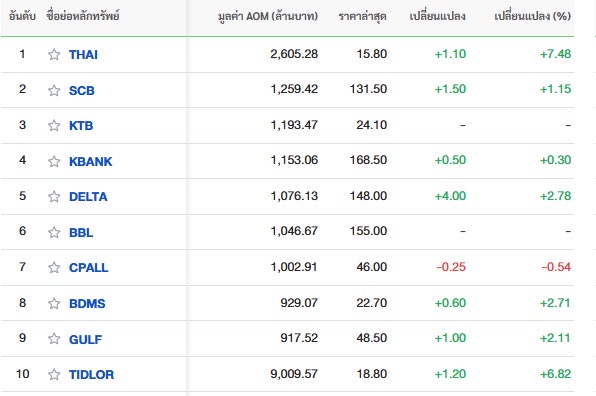The height and width of the screenshot is (396, 596).
Task: Click the อันดับ column header
Action: [x=22, y=16]
